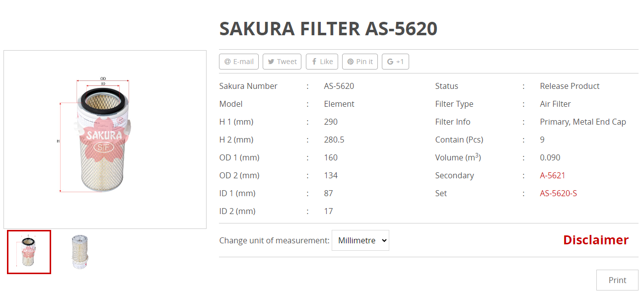
Task: Click the Pinterest Pin it button
Action: tap(360, 62)
